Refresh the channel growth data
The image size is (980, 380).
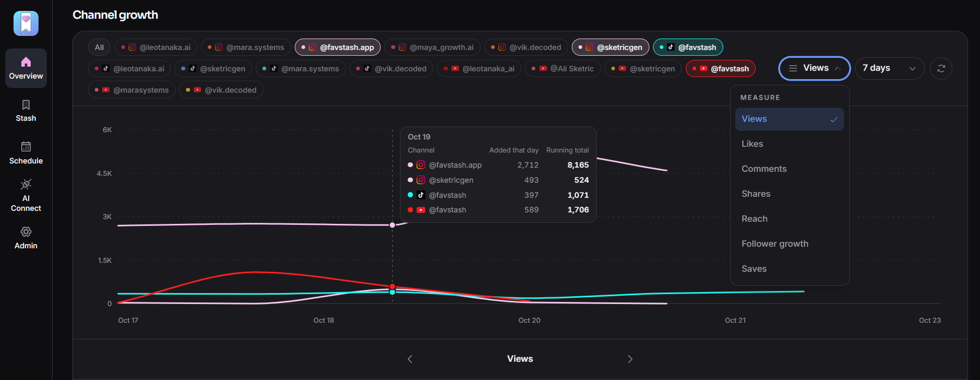(941, 68)
